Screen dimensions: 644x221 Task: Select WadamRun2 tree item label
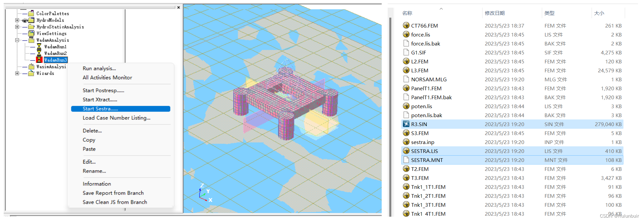pyautogui.click(x=55, y=53)
